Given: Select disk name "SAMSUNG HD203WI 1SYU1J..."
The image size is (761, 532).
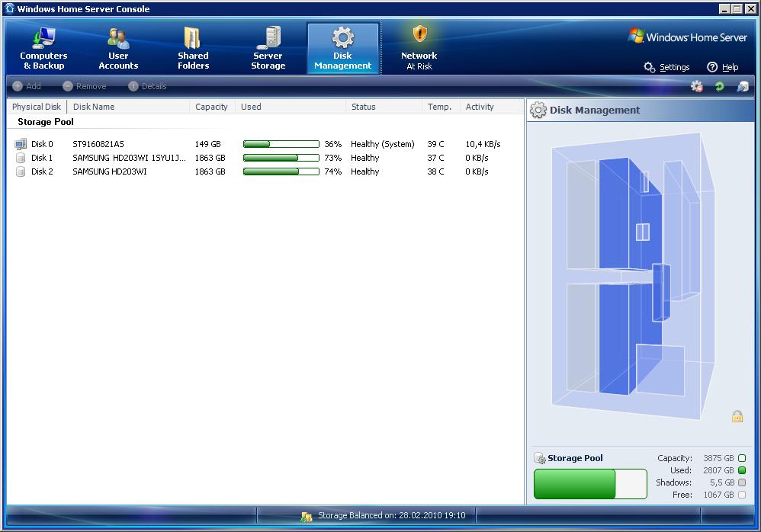Looking at the screenshot, I should pos(129,158).
